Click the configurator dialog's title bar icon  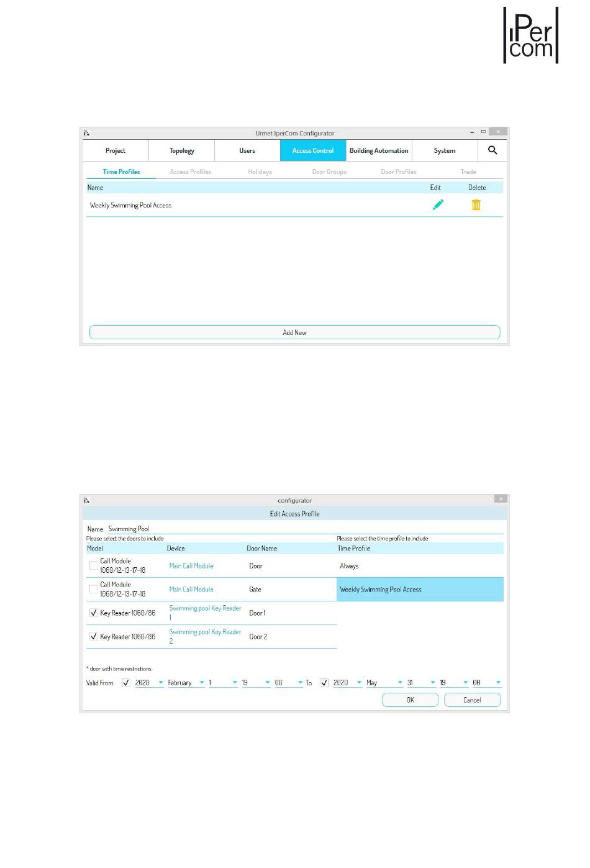click(87, 500)
